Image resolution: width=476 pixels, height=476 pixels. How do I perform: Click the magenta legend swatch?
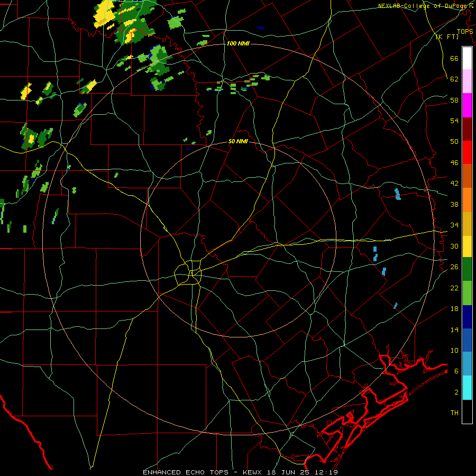click(467, 105)
